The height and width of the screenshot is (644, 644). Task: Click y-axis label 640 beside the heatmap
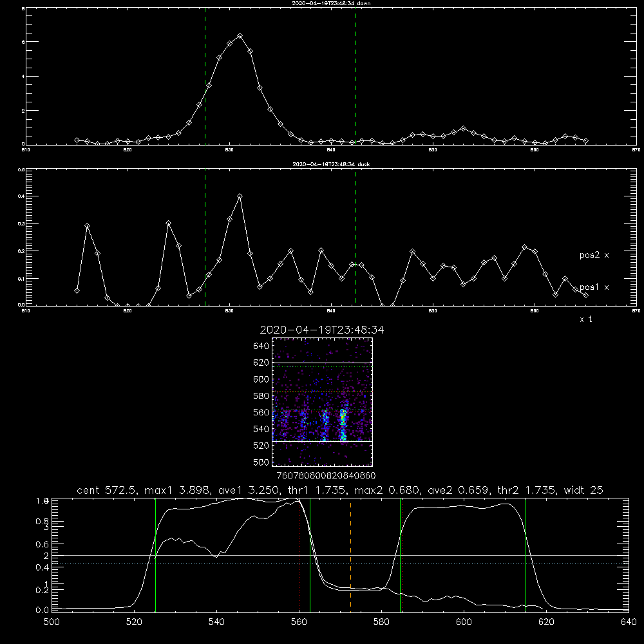click(x=261, y=346)
